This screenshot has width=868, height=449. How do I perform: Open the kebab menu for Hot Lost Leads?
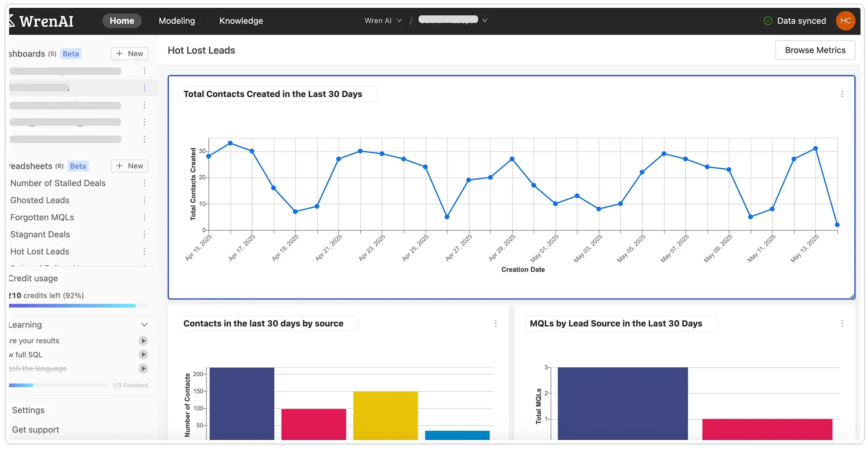tap(145, 251)
